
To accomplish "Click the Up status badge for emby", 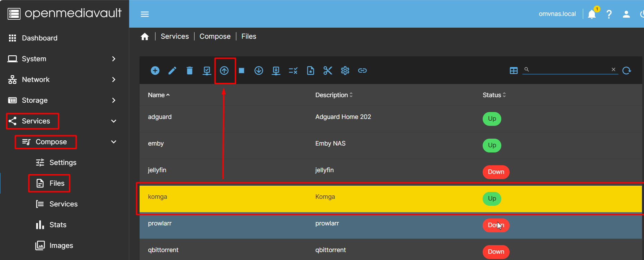I will click(492, 145).
